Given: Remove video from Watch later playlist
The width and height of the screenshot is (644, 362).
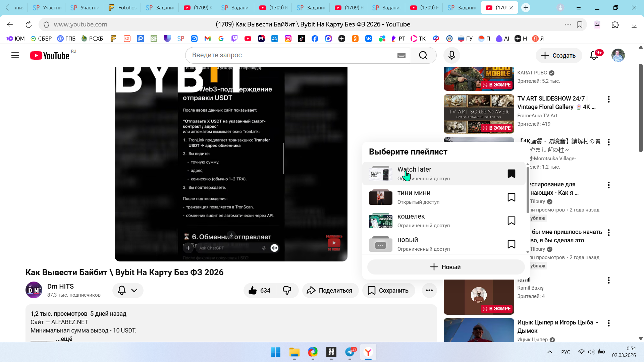Looking at the screenshot, I should (x=511, y=174).
